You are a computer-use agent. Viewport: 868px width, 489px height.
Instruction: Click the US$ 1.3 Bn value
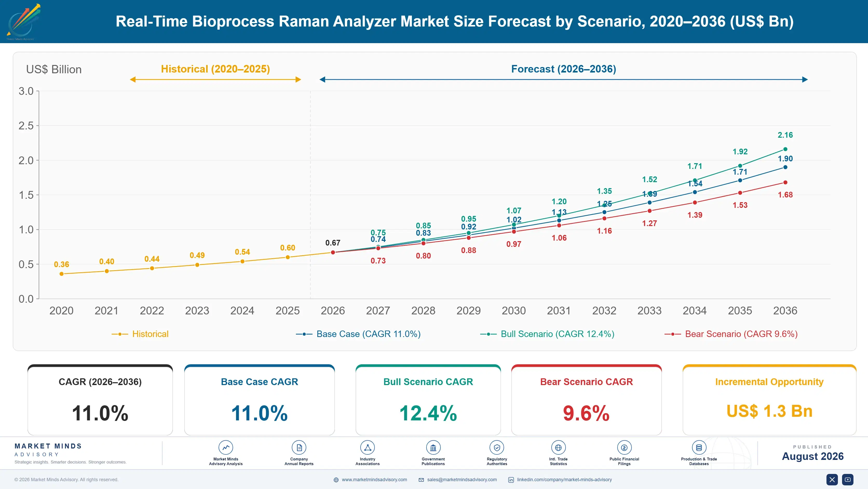point(769,411)
